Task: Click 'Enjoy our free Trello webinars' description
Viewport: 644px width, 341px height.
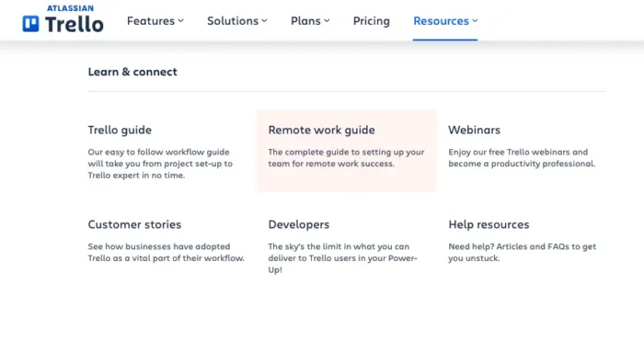Action: (522, 157)
